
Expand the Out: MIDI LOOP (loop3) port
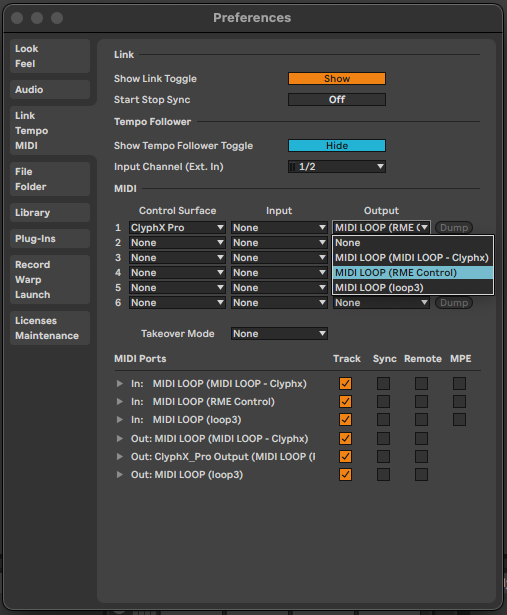coord(120,475)
